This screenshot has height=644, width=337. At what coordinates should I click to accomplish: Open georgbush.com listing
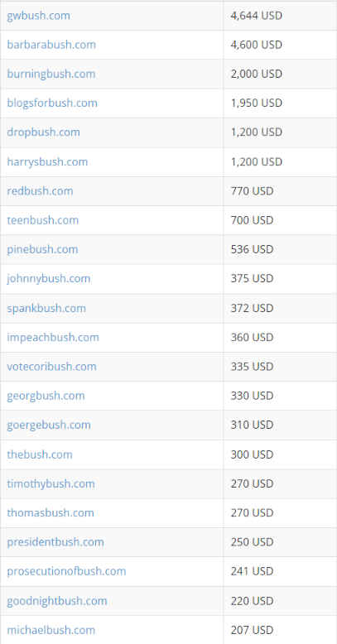click(x=46, y=396)
